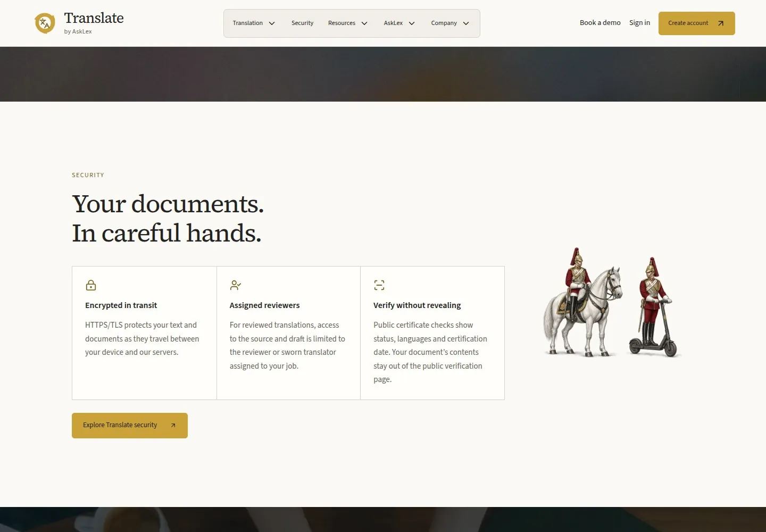The height and width of the screenshot is (532, 766).
Task: Follow the Book a demo link
Action: point(600,23)
